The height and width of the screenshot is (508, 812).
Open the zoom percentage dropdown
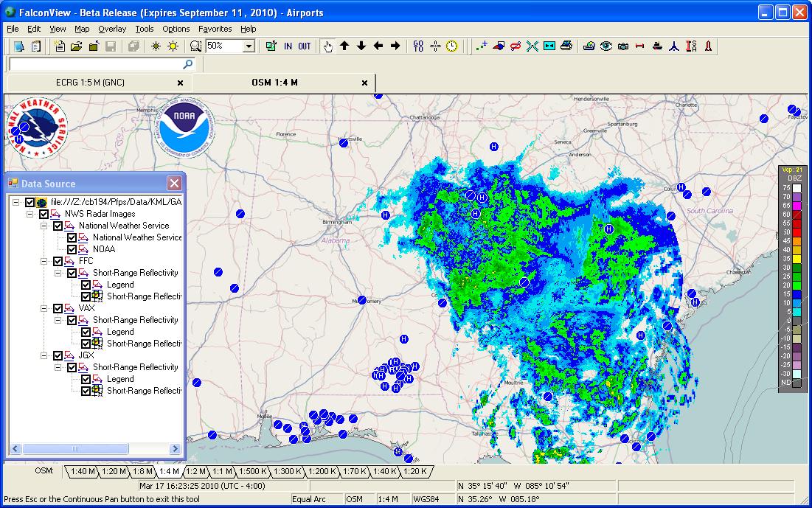[x=248, y=46]
